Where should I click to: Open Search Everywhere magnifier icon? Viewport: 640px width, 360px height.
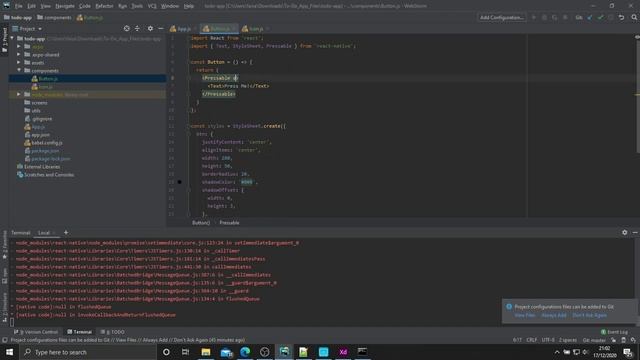coord(634,18)
